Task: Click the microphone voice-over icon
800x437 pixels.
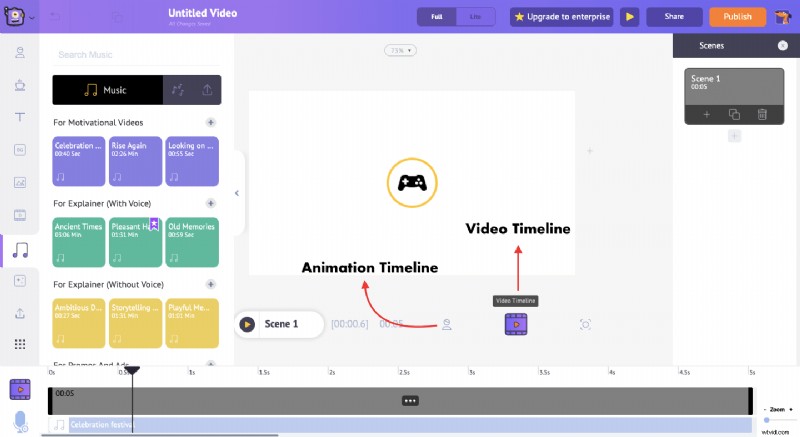Action: 20,422
